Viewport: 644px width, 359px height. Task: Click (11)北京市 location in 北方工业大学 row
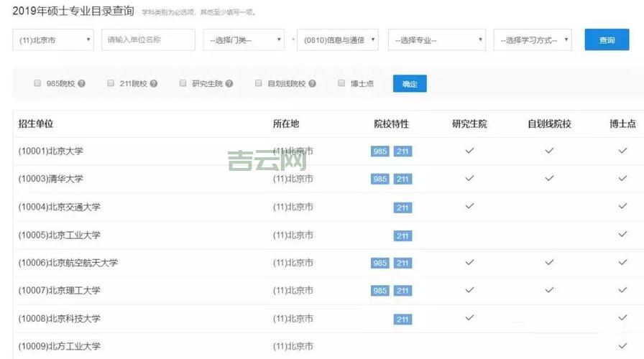293,346
